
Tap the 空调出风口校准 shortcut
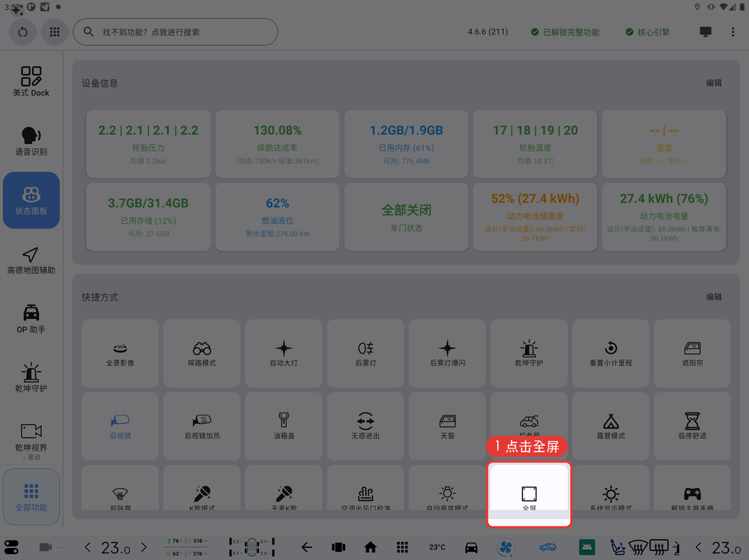(x=366, y=488)
